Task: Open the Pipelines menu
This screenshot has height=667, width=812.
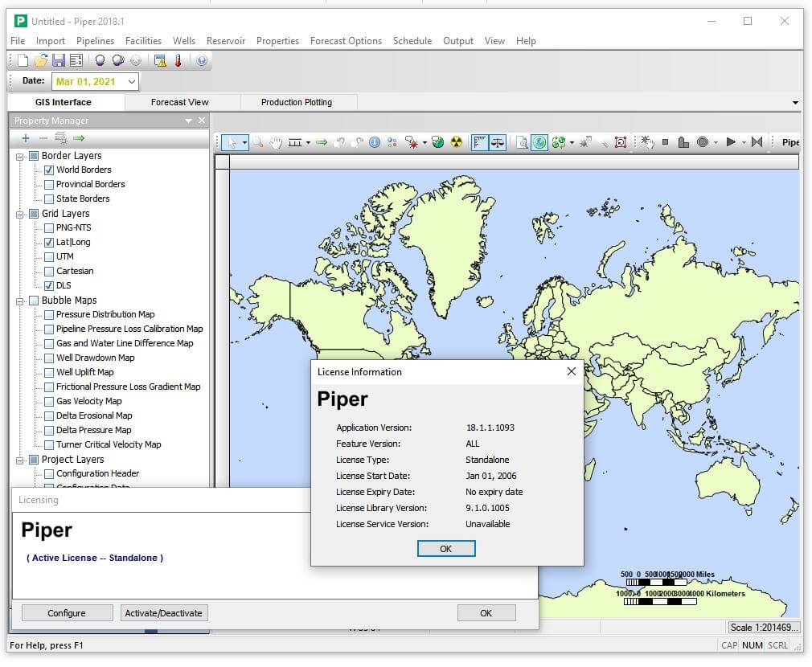Action: click(95, 41)
